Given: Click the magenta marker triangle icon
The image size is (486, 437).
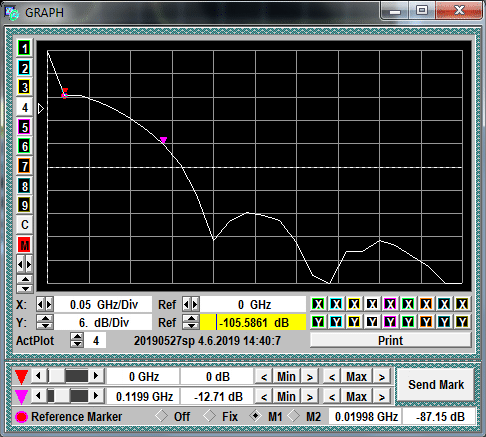Looking at the screenshot, I should 21,397.
